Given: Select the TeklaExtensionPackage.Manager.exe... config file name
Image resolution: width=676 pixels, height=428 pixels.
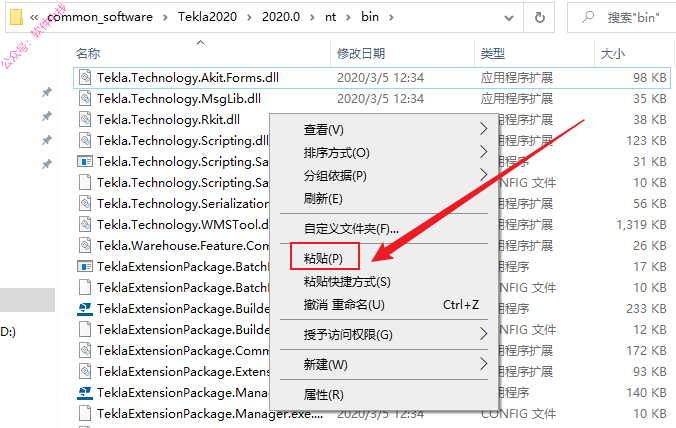Looking at the screenshot, I should point(210,414).
